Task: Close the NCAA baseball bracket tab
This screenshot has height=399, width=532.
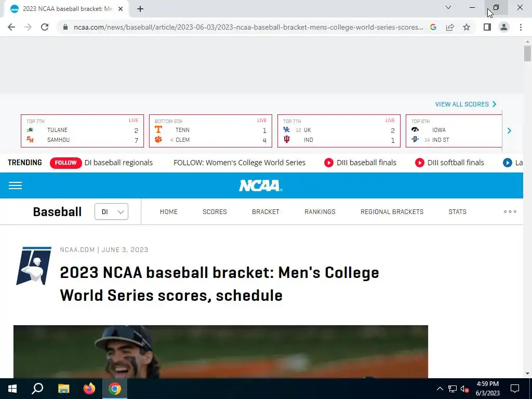Action: click(121, 9)
